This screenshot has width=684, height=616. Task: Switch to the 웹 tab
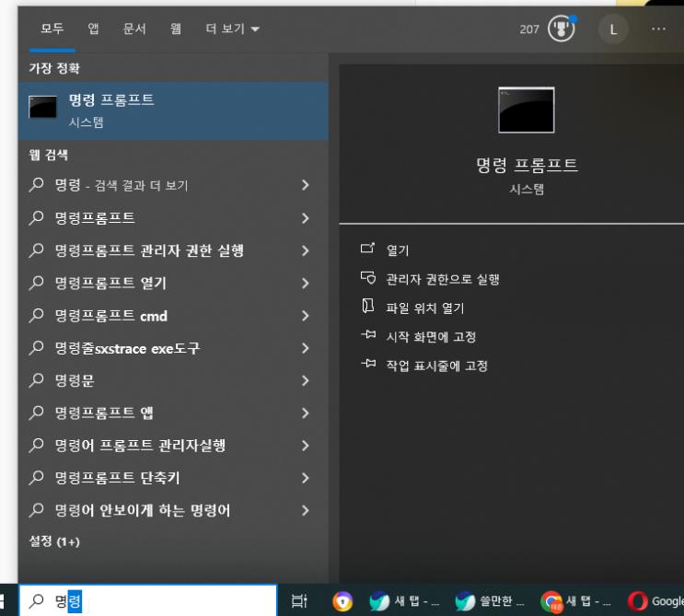click(175, 29)
